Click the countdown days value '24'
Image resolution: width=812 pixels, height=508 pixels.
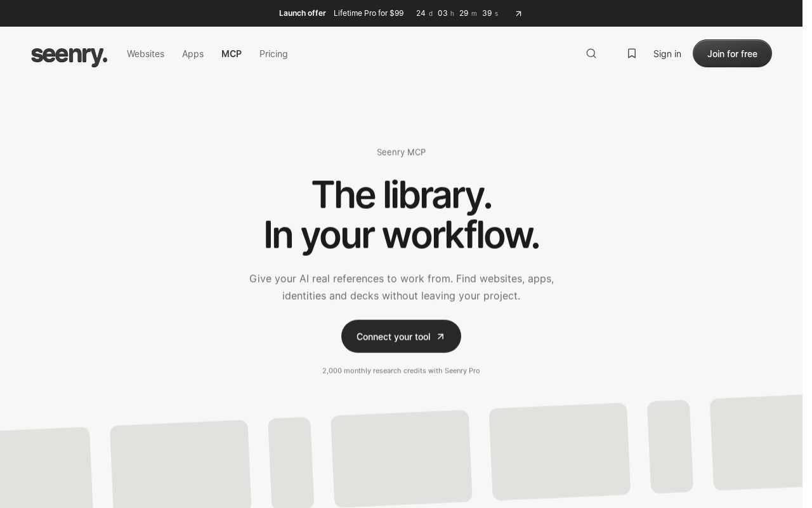421,13
